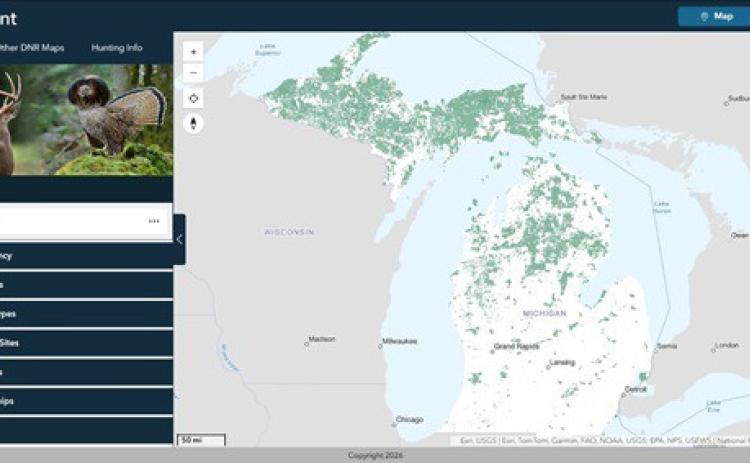
Task: Click the Lake Huron label
Action: (662, 207)
